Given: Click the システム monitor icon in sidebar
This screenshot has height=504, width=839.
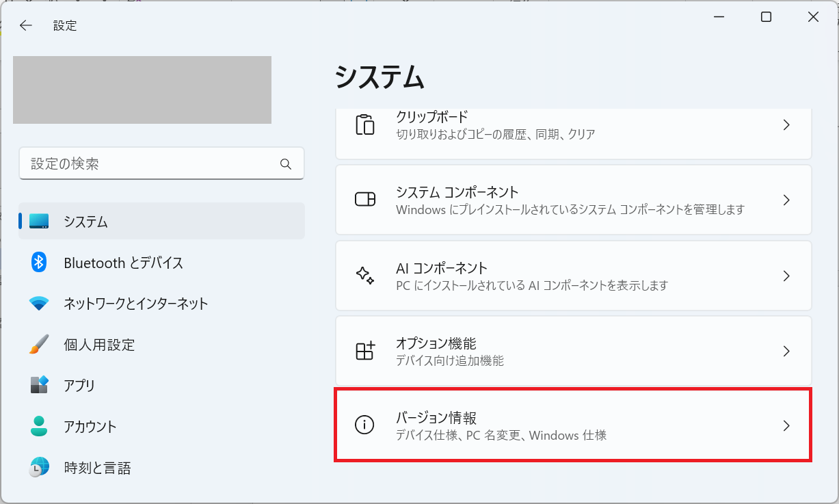Looking at the screenshot, I should [x=39, y=221].
